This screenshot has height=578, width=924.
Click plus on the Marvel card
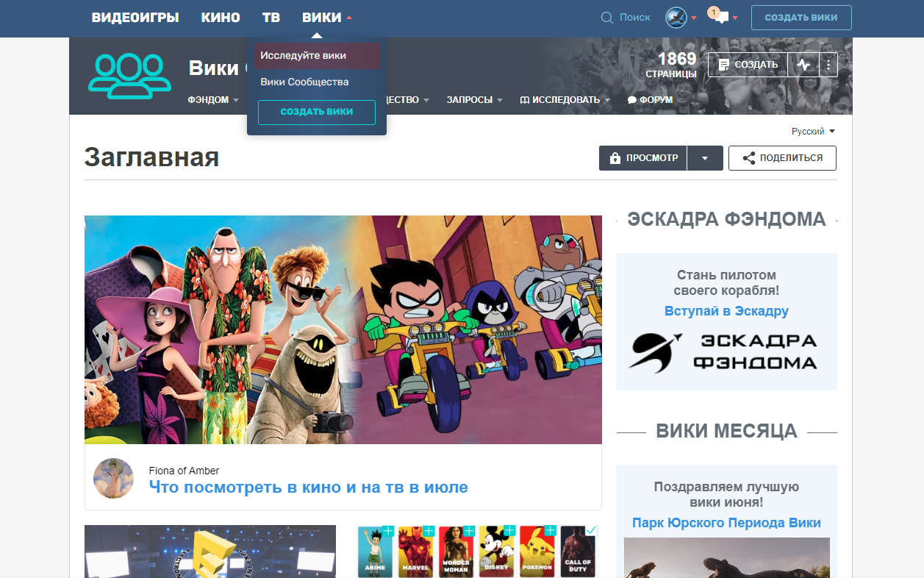click(429, 531)
